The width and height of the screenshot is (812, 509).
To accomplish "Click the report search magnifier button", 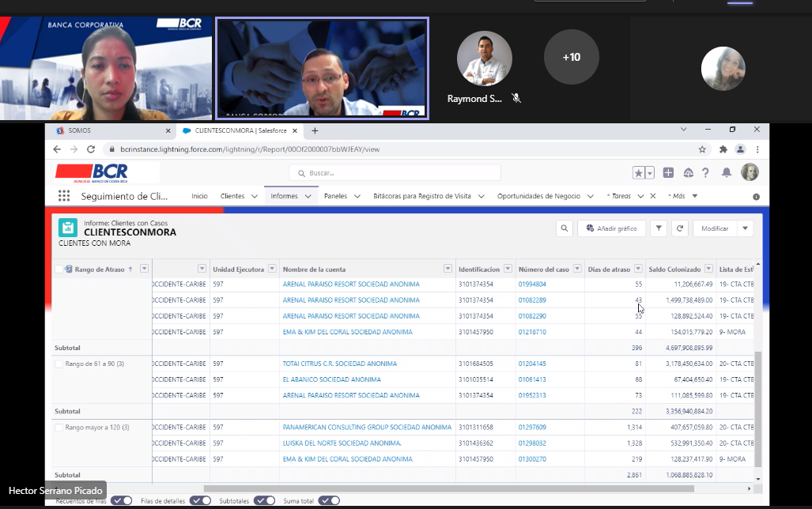I will point(565,228).
